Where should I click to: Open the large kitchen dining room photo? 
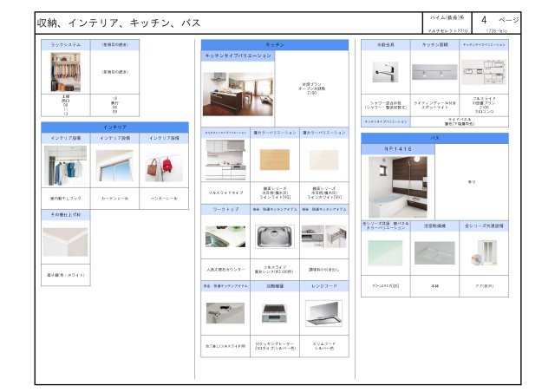(x=238, y=88)
